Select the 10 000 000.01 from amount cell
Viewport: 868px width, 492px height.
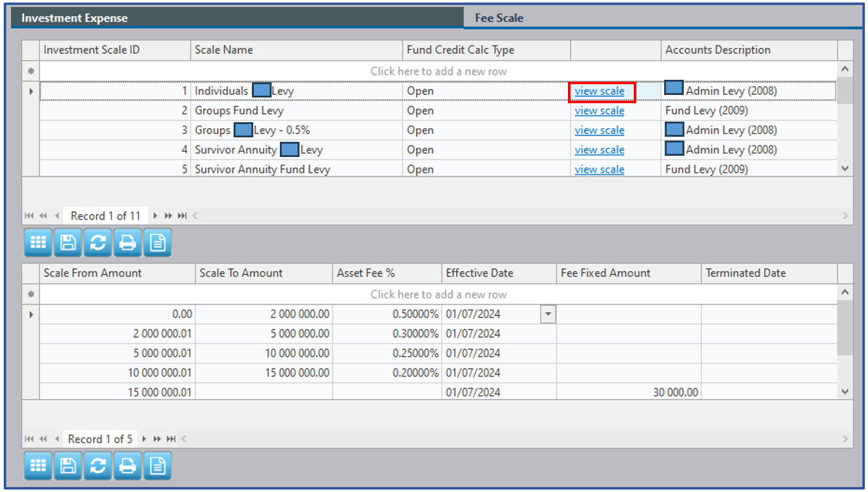click(x=118, y=373)
